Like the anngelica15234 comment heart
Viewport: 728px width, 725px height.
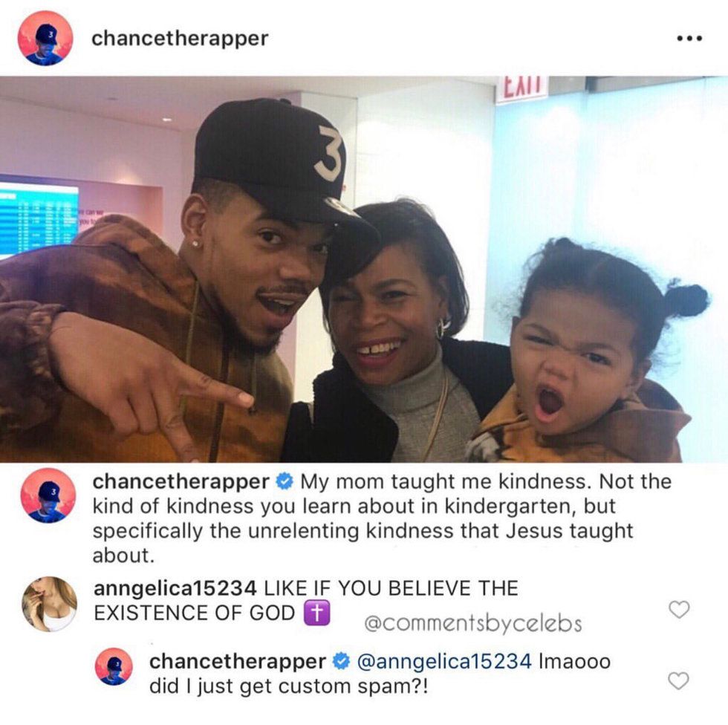tap(679, 609)
